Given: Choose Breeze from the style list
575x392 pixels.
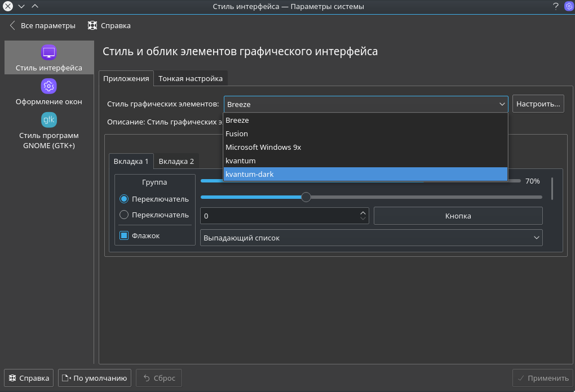Looking at the screenshot, I should [x=365, y=120].
